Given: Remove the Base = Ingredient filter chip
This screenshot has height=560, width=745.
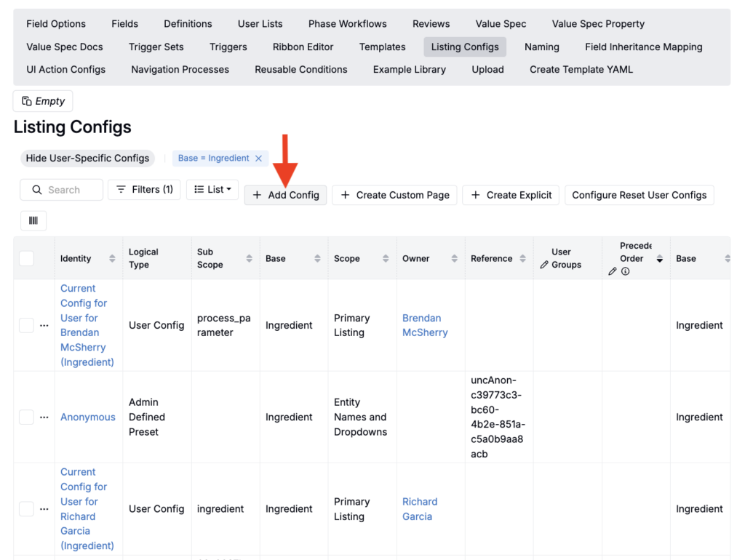Looking at the screenshot, I should click(x=258, y=158).
